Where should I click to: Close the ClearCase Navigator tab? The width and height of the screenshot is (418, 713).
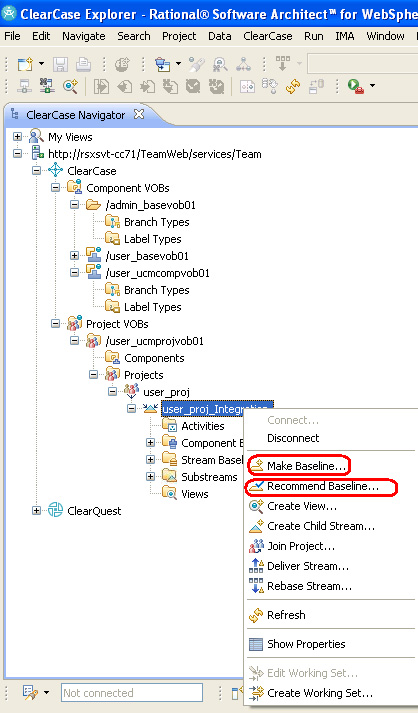139,115
